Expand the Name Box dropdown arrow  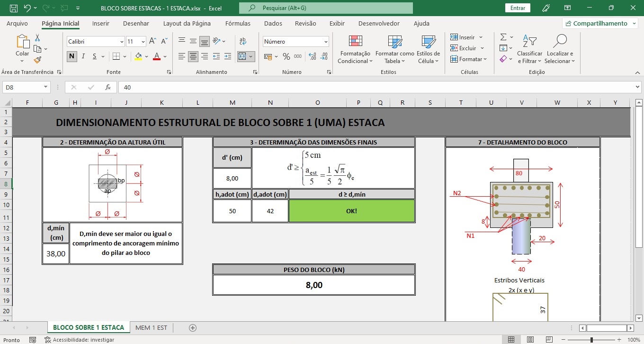tap(46, 87)
